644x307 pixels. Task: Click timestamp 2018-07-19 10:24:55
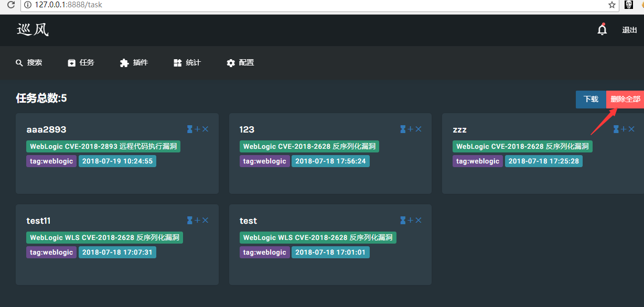[117, 161]
